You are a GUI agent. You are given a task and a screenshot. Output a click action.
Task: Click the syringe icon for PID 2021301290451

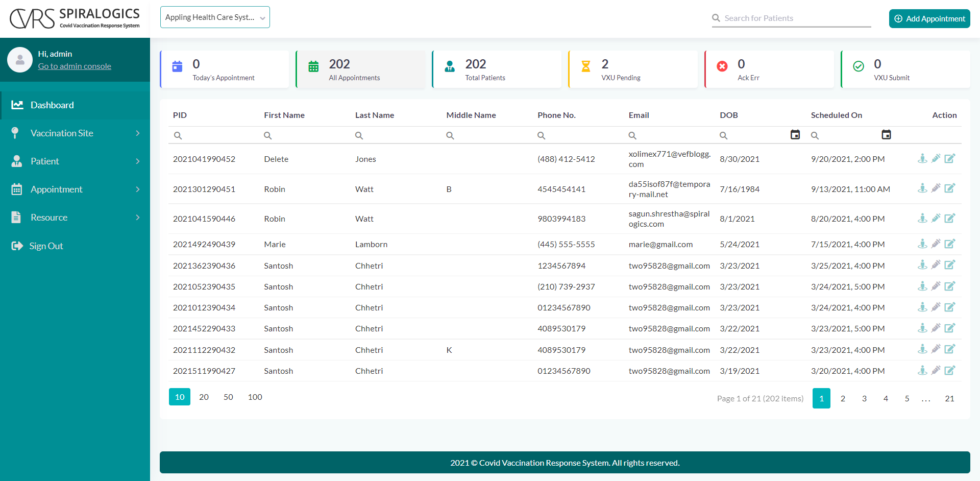[x=936, y=188]
